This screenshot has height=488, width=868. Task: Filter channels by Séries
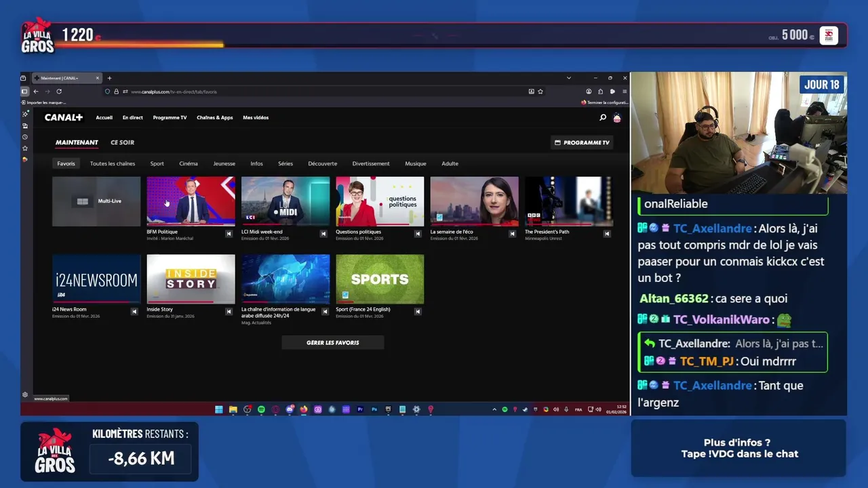[x=285, y=163]
